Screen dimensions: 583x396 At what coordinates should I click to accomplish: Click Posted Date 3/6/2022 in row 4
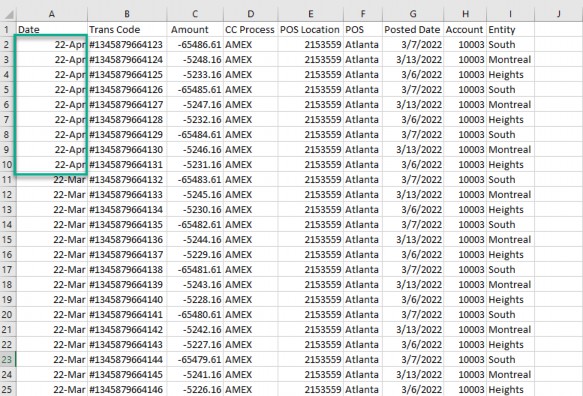coord(413,75)
